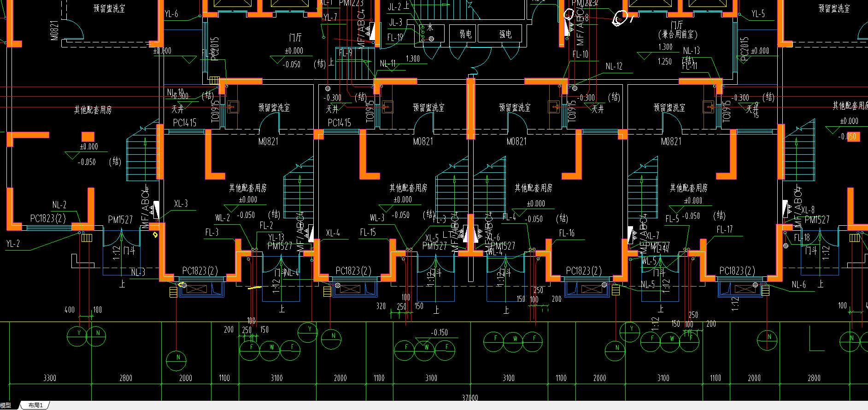Click the FL-9 label near stairs
Viewport: 868px width, 410px height.
coord(346,53)
